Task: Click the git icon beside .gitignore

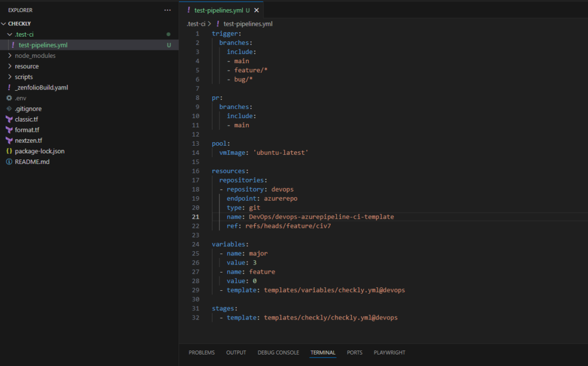Action: pos(9,108)
